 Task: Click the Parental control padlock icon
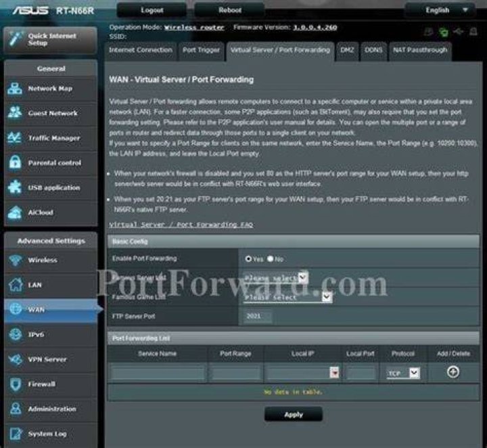15,162
